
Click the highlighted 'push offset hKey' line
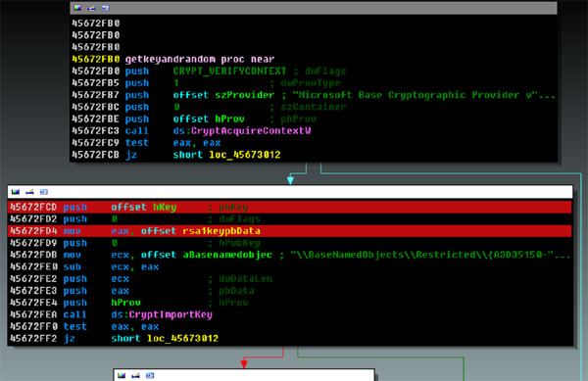289,208
